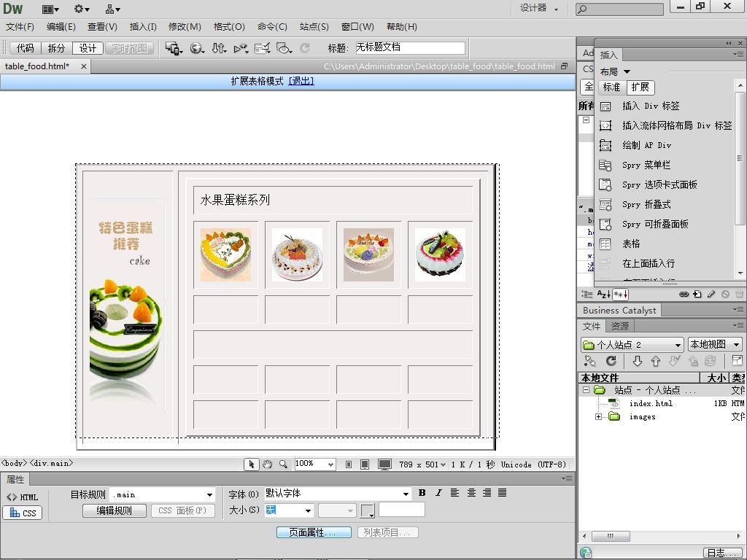Image resolution: width=747 pixels, height=560 pixels.
Task: Activate the Select arrow tool
Action: (x=252, y=464)
